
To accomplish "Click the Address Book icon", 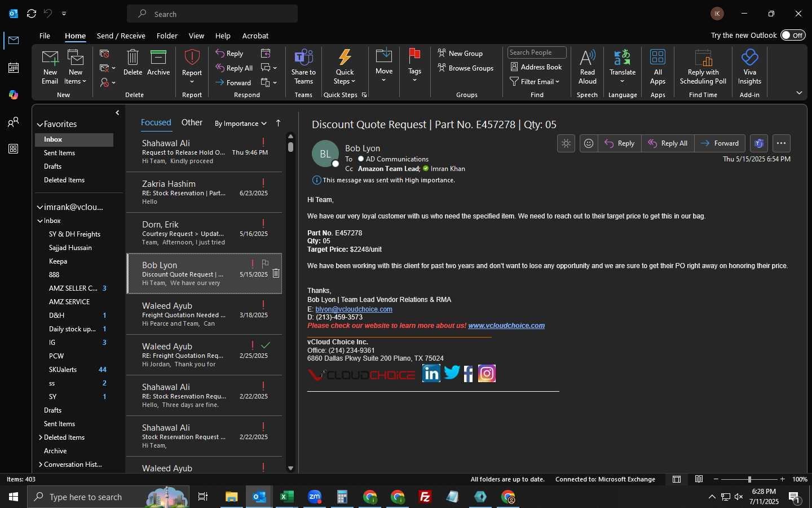I will [x=514, y=67].
